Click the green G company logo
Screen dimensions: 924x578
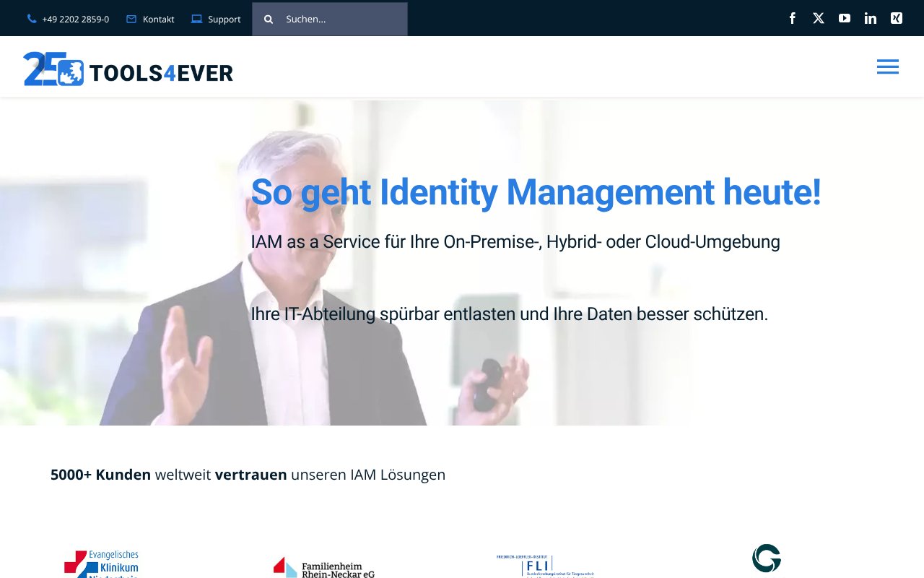[767, 558]
